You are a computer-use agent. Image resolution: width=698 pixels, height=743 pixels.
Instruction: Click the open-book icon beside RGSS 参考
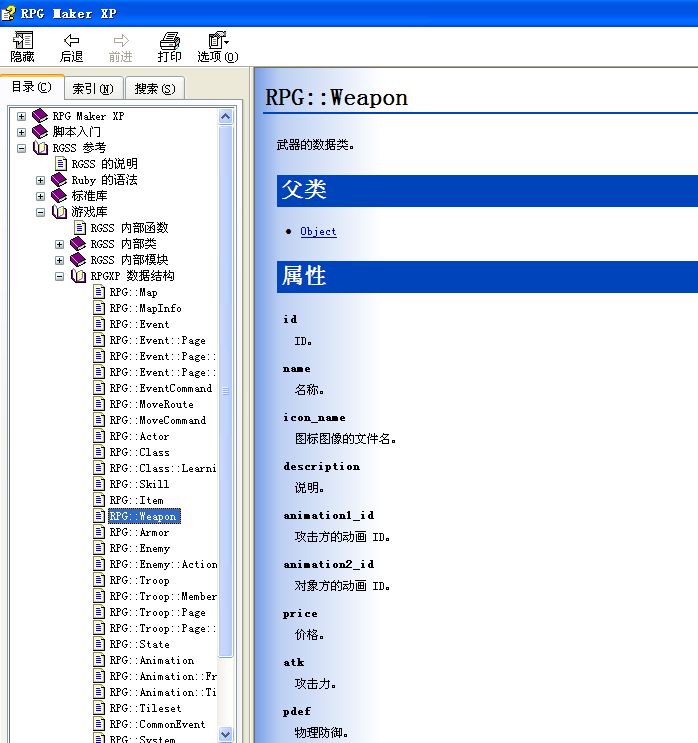(40, 148)
